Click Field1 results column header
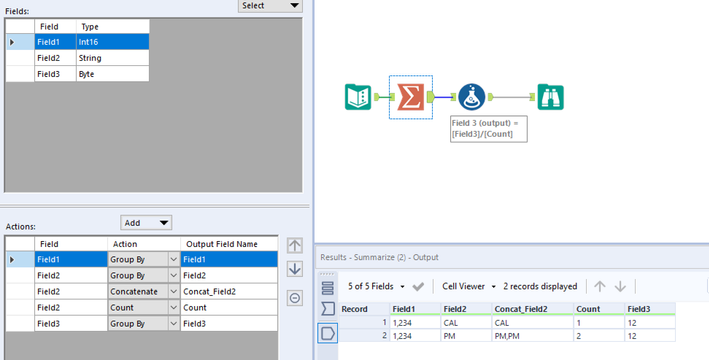 [415, 309]
